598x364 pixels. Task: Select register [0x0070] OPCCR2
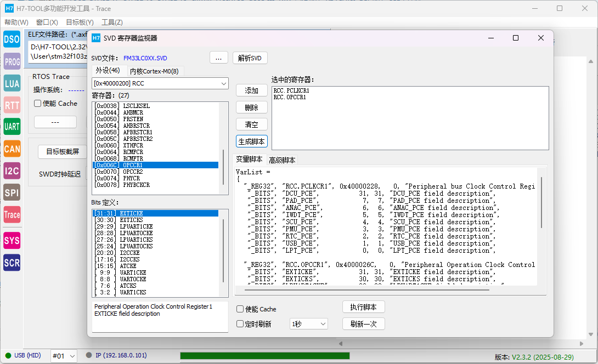pyautogui.click(x=156, y=172)
